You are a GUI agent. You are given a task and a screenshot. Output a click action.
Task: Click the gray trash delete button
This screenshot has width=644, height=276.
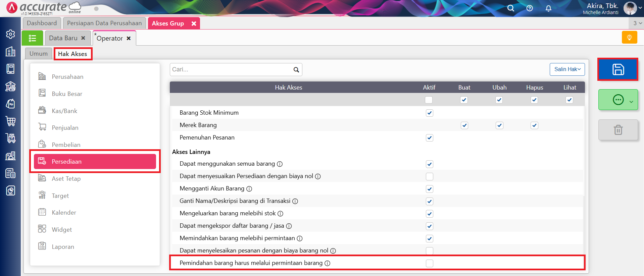click(x=618, y=130)
